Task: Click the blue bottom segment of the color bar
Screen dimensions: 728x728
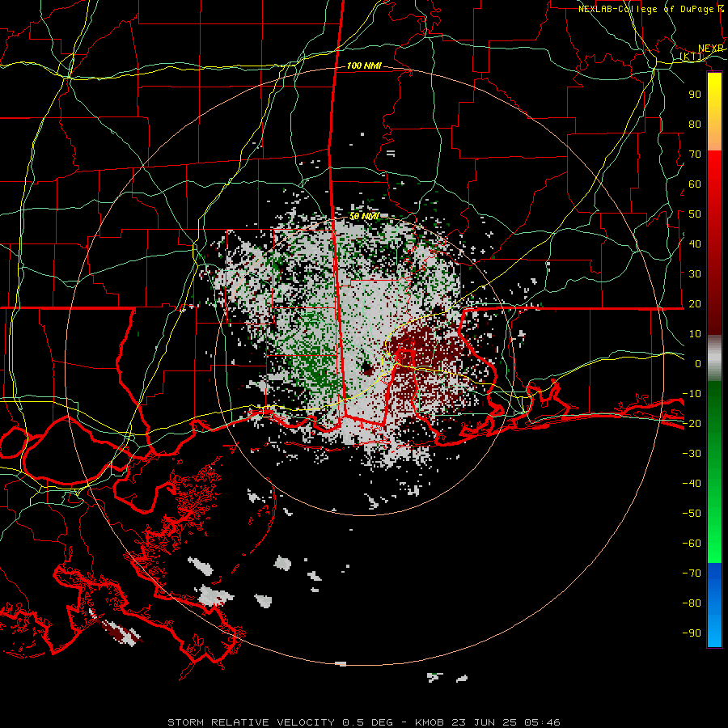Action: (x=714, y=605)
